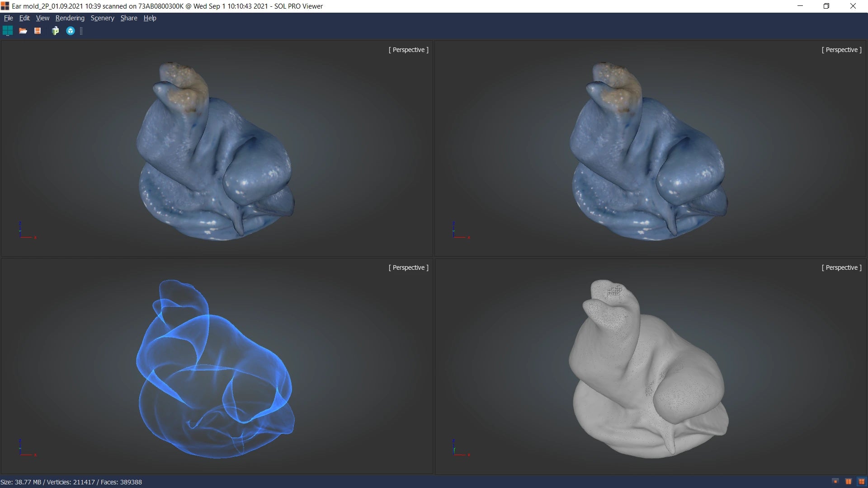This screenshot has height=488, width=868.
Task: Open Perspective dropdown in top-left textured viewport
Action: [x=408, y=50]
